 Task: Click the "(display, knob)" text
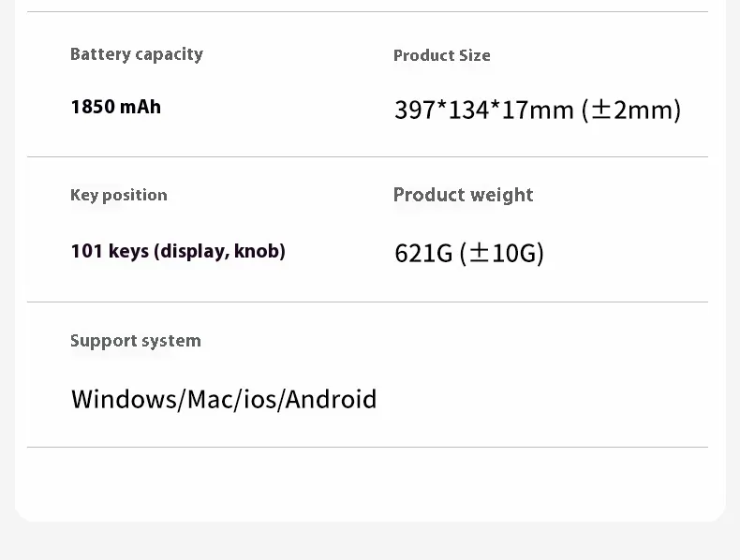tap(219, 251)
